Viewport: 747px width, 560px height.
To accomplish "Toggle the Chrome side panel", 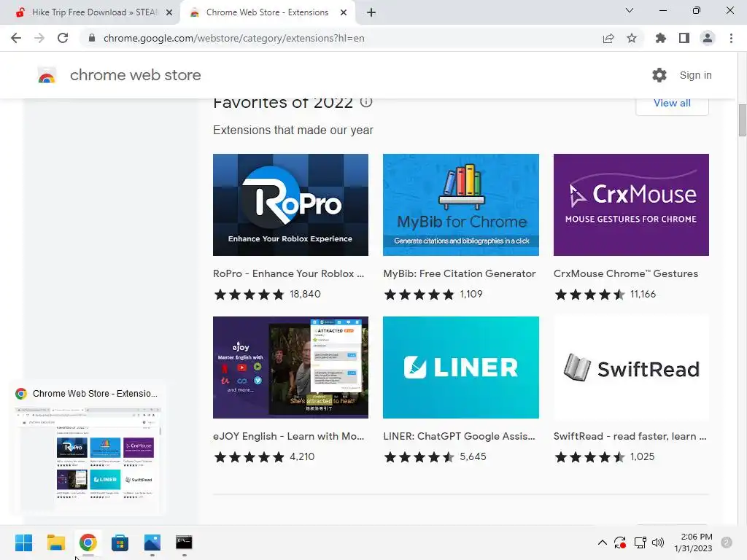I will (684, 38).
